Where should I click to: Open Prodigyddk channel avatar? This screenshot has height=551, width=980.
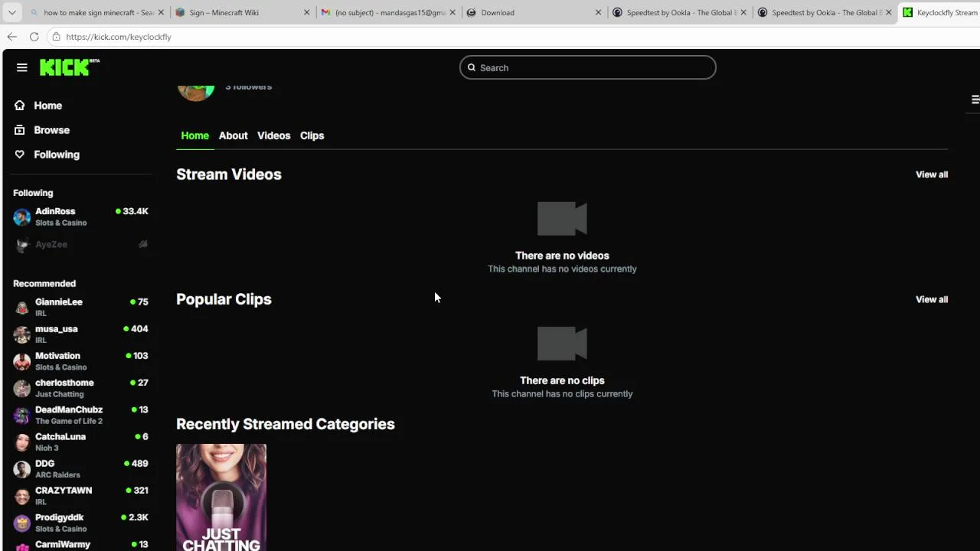click(22, 523)
